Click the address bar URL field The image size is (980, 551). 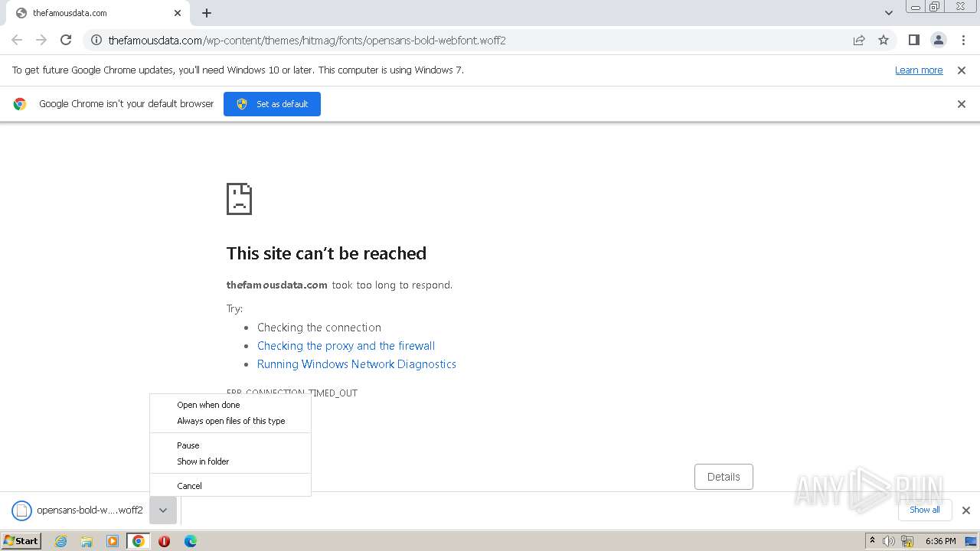(459, 40)
